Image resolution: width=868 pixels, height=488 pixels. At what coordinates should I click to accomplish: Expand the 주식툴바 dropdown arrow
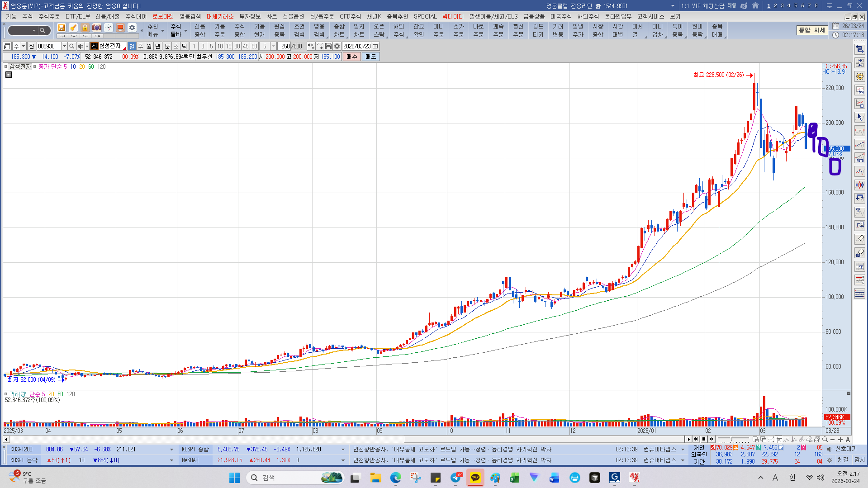point(185,31)
